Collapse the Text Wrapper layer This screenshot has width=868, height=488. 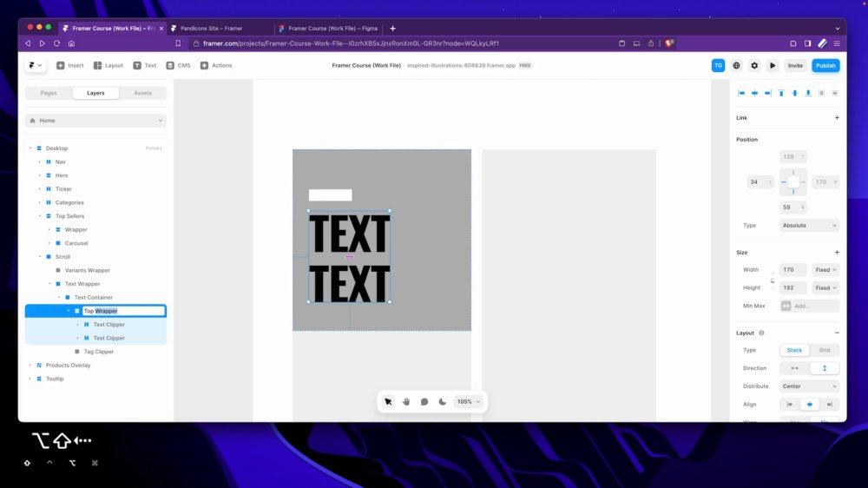coord(49,284)
